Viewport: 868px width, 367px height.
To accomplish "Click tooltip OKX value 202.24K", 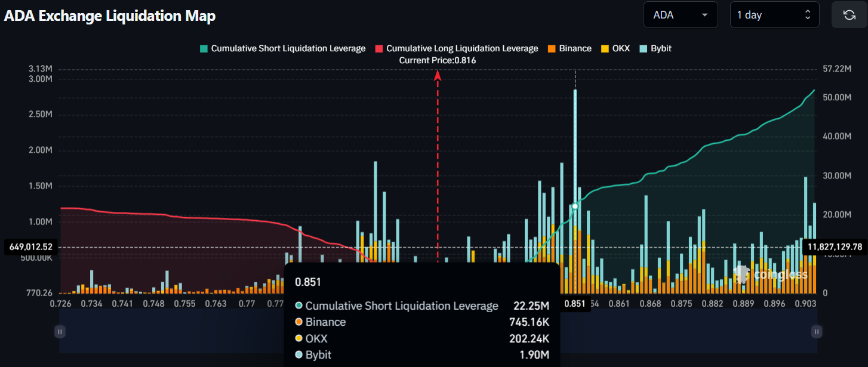I will 529,338.
